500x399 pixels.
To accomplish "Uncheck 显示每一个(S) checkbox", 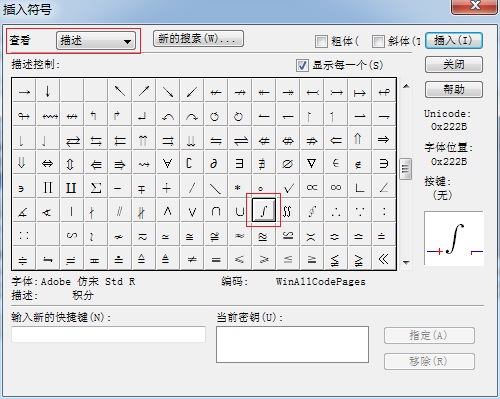I will (302, 65).
